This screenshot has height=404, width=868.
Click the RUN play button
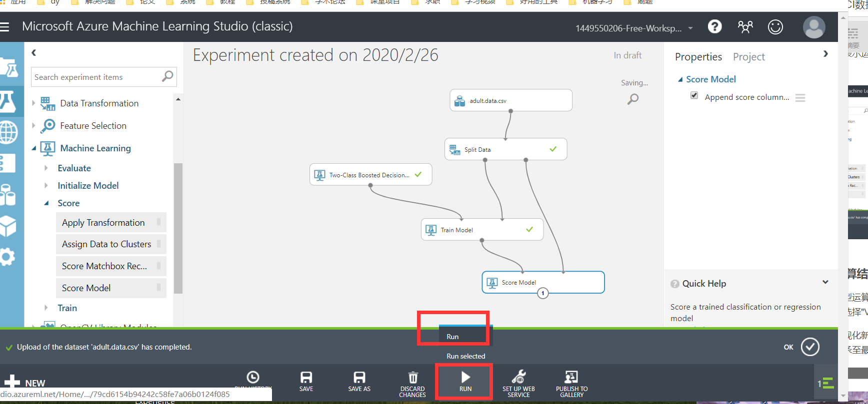(465, 382)
